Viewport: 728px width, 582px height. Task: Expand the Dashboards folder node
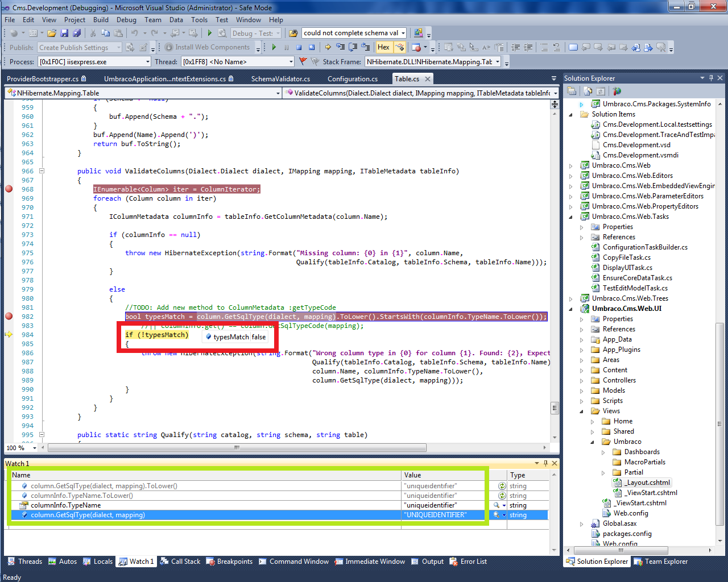pos(603,452)
